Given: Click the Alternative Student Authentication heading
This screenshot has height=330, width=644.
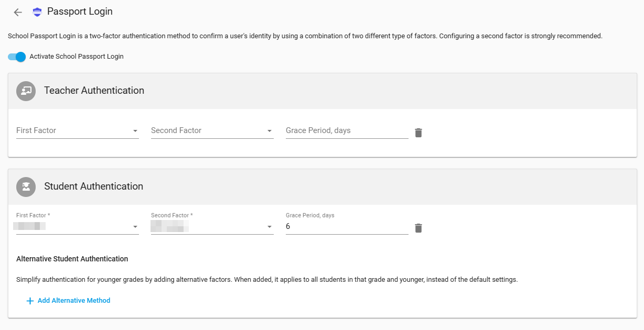Looking at the screenshot, I should pyautogui.click(x=72, y=259).
